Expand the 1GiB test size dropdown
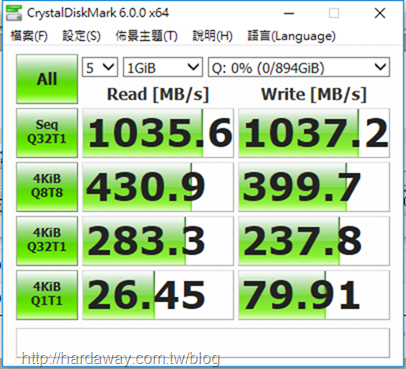The height and width of the screenshot is (369, 406). pos(163,68)
